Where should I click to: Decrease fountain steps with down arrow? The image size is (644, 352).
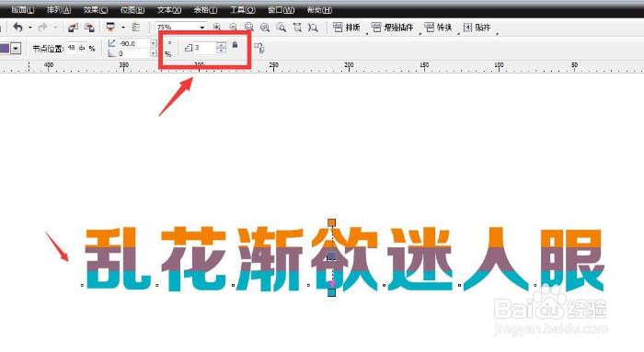[221, 51]
